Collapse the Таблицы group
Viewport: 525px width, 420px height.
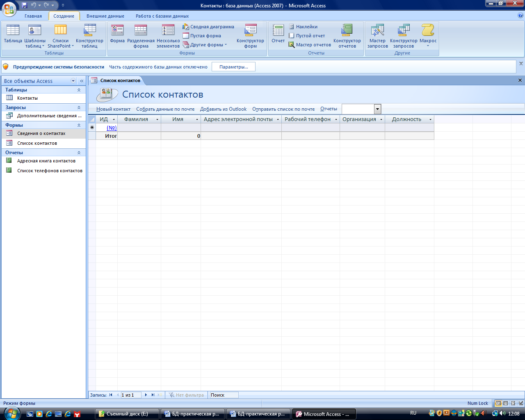[x=79, y=90]
